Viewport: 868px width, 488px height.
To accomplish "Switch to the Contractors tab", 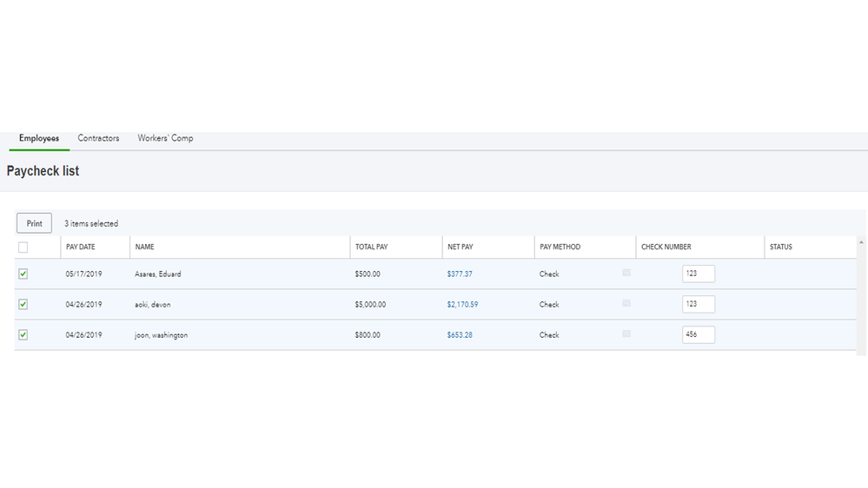I will coord(98,138).
